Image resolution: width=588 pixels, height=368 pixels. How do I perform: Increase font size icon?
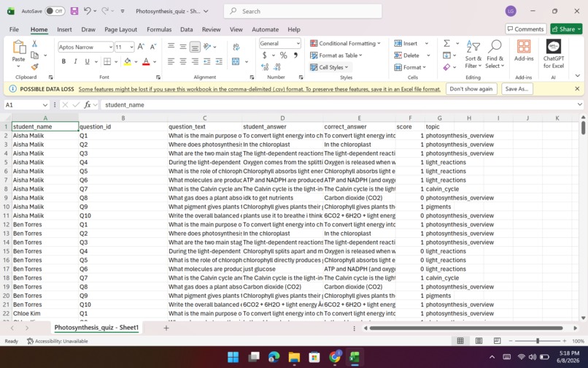click(141, 47)
